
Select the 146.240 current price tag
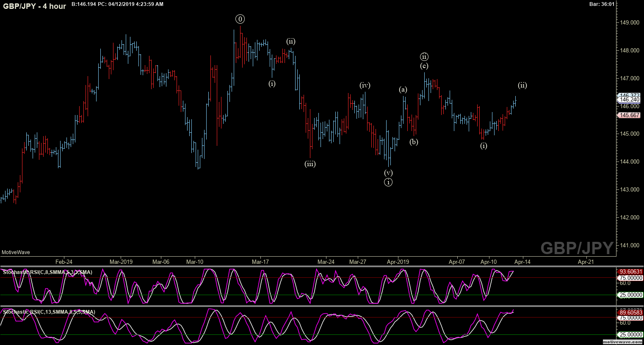click(x=630, y=100)
